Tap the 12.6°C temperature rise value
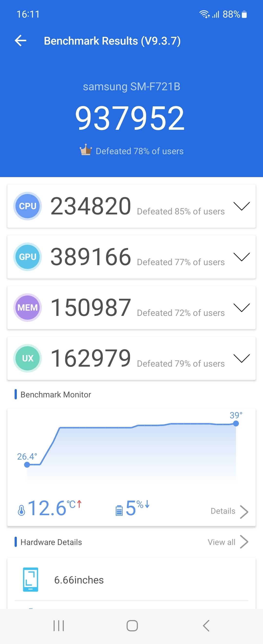This screenshot has width=263, height=644. (54, 508)
